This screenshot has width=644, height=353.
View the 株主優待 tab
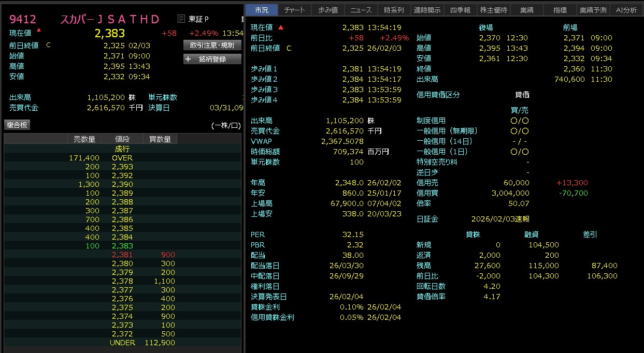coord(493,10)
